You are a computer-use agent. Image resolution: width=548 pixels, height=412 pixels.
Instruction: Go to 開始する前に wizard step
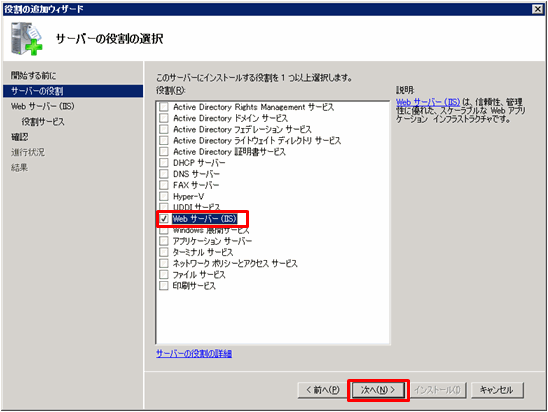[x=33, y=75]
